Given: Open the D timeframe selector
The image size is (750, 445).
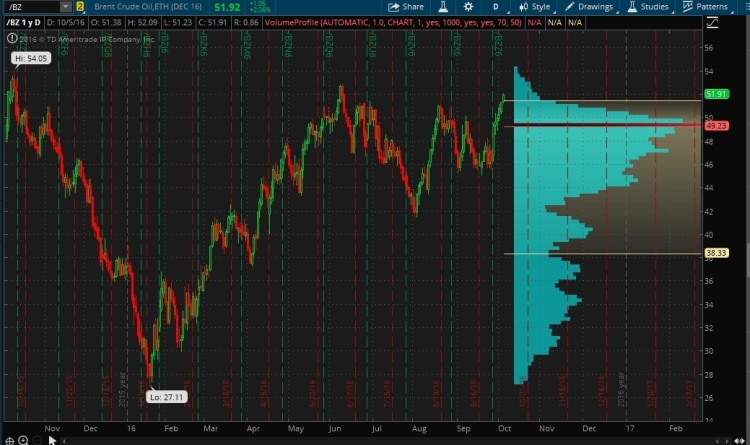Looking at the screenshot, I should point(495,6).
